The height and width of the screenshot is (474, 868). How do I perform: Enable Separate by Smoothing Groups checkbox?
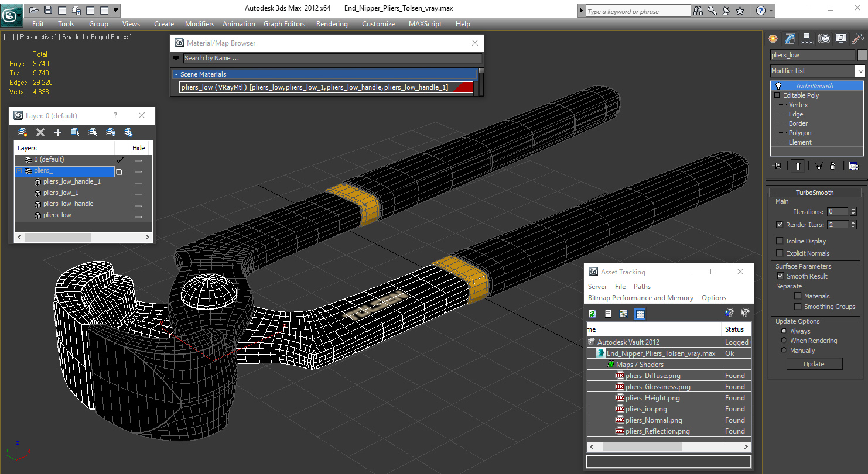click(798, 307)
